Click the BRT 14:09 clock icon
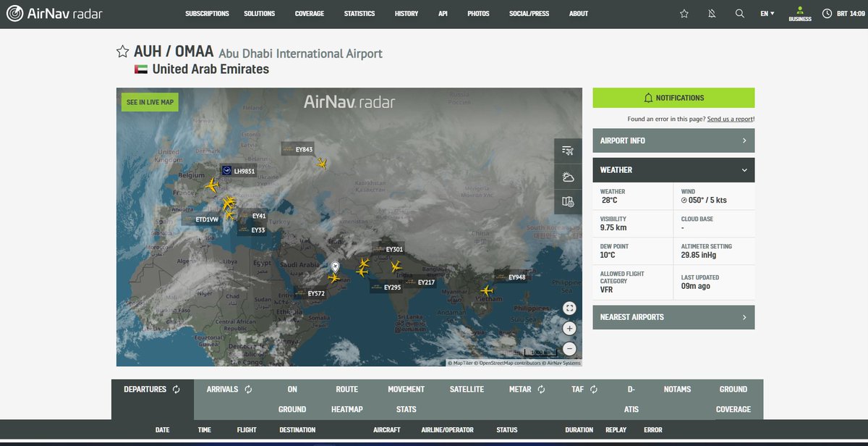868x446 pixels. coord(827,14)
